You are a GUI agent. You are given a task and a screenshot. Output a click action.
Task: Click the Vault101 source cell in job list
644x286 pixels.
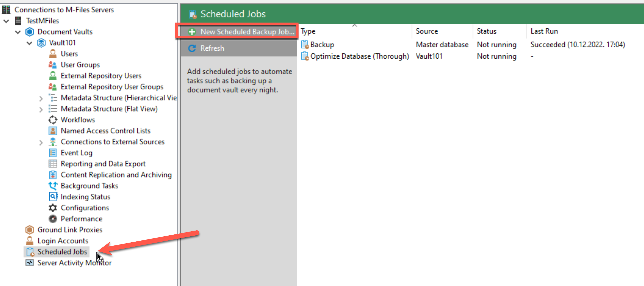pyautogui.click(x=429, y=56)
